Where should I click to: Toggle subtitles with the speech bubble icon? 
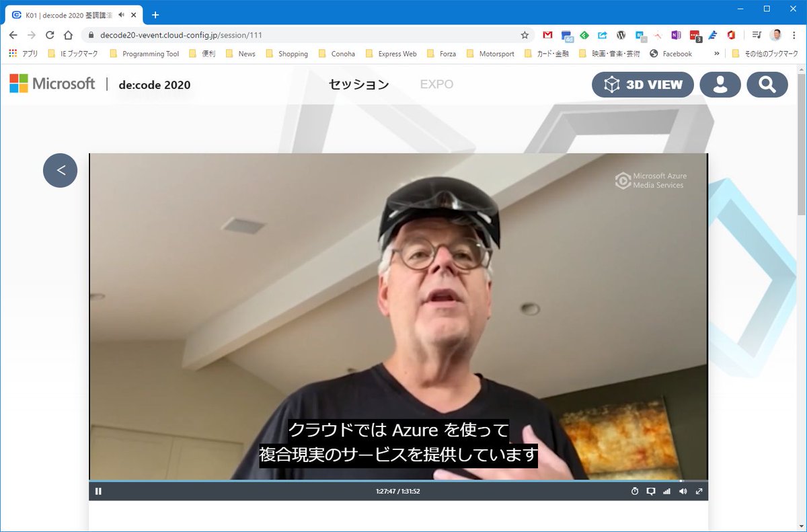tap(650, 491)
